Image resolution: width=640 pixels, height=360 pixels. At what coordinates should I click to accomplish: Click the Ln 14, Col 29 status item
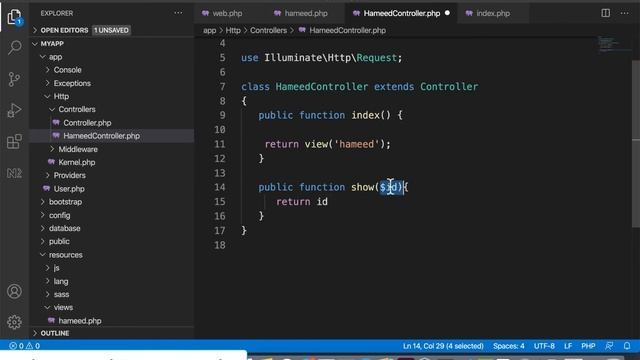click(x=443, y=346)
